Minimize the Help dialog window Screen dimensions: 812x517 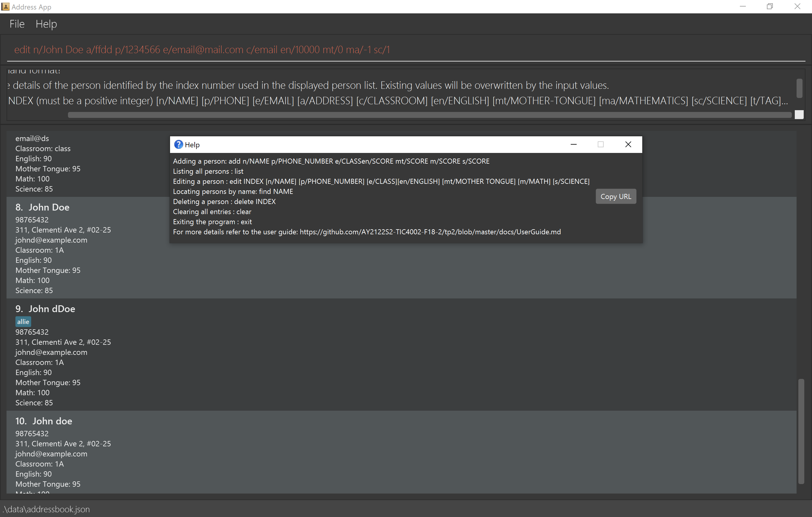[573, 144]
